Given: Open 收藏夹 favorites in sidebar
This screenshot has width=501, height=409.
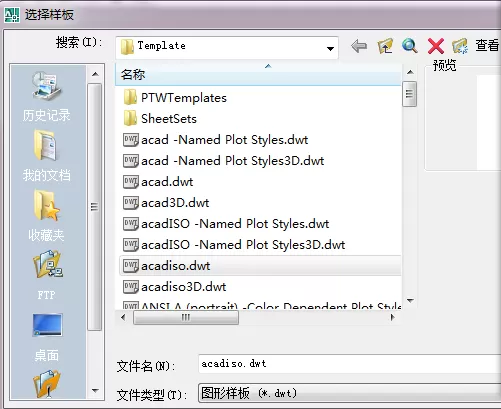Looking at the screenshot, I should click(47, 216).
